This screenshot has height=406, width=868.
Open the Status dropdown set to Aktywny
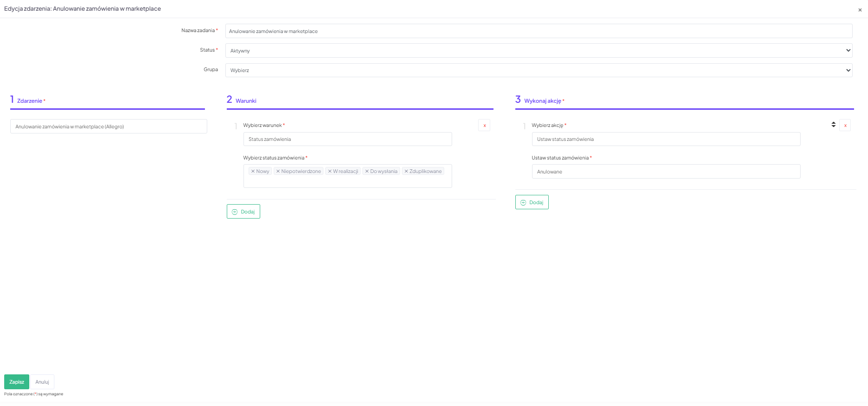pyautogui.click(x=539, y=51)
